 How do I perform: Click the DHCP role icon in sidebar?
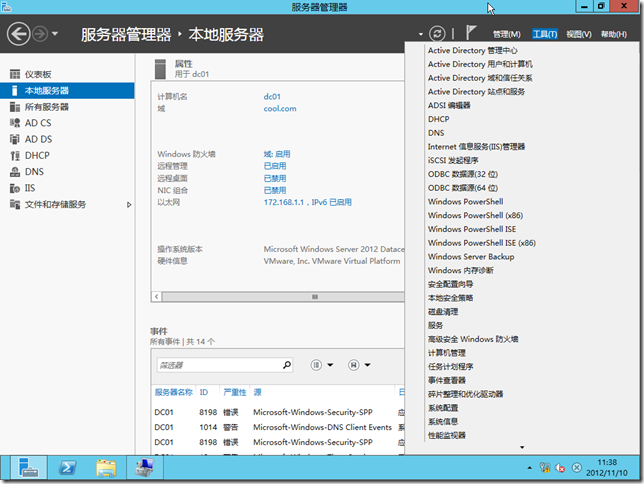15,156
